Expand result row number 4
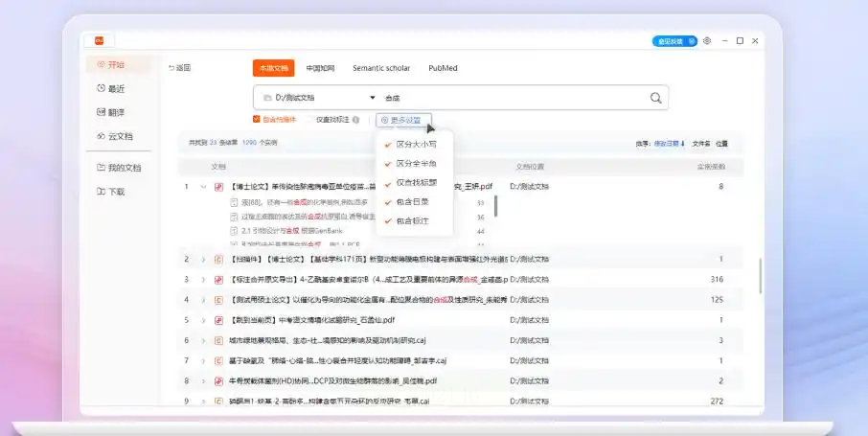868x436 pixels. point(203,300)
